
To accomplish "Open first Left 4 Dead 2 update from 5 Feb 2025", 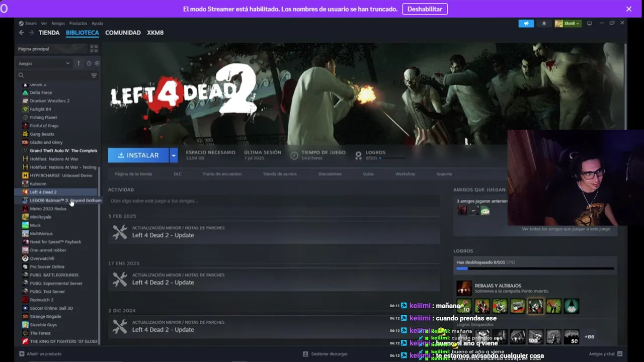I will coord(274,232).
